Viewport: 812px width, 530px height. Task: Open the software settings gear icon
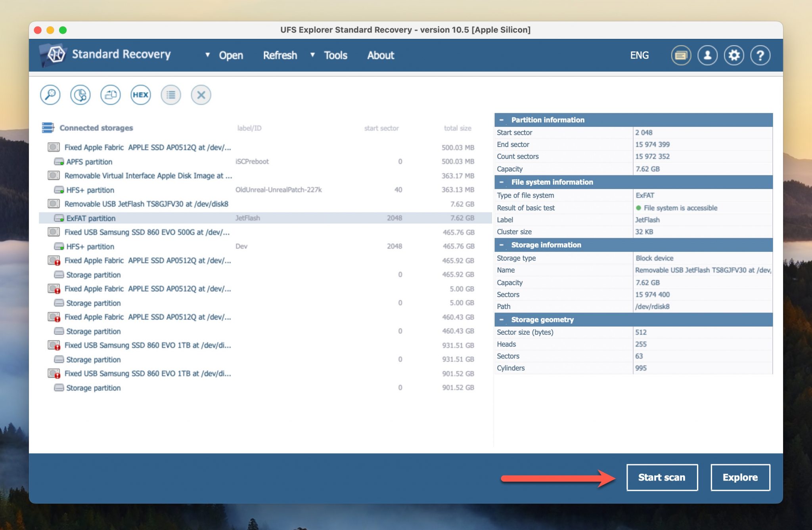click(x=734, y=55)
